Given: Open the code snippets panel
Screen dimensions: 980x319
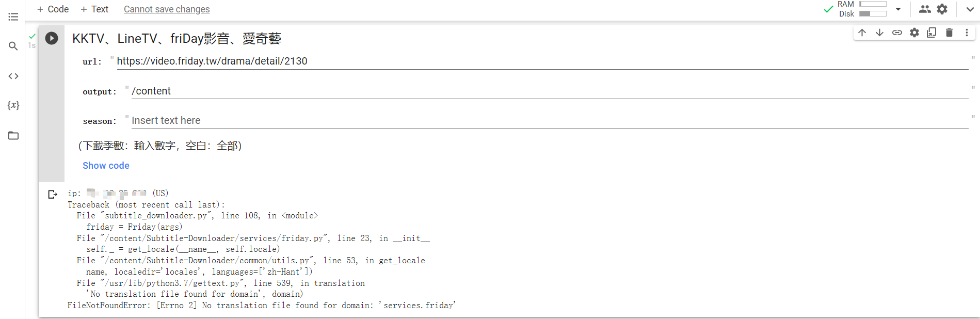Looking at the screenshot, I should (13, 76).
